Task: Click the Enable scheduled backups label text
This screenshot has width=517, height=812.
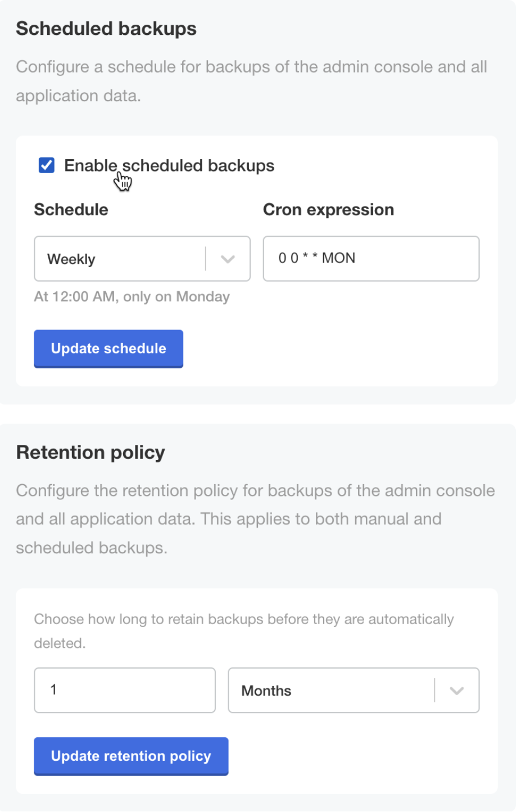Action: (x=169, y=165)
